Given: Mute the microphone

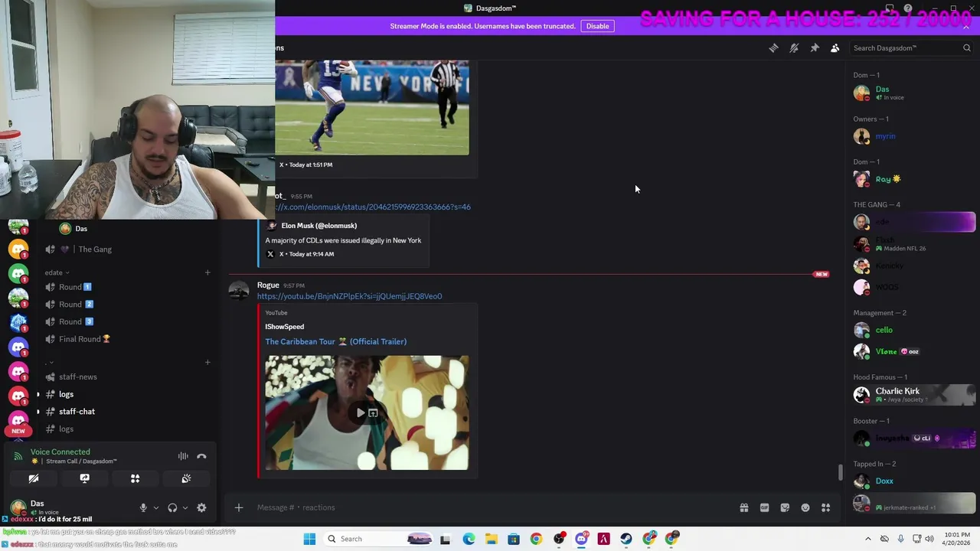Looking at the screenshot, I should coord(143,507).
